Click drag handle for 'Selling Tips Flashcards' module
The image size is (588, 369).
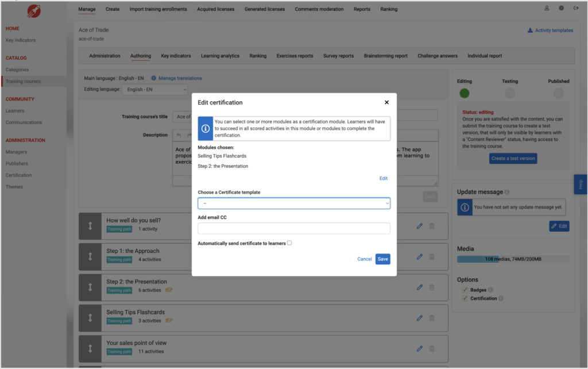point(90,317)
